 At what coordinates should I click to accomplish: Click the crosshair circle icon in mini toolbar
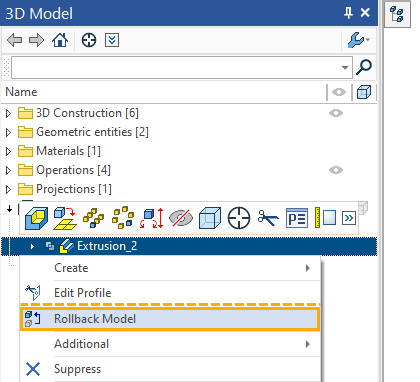[239, 218]
